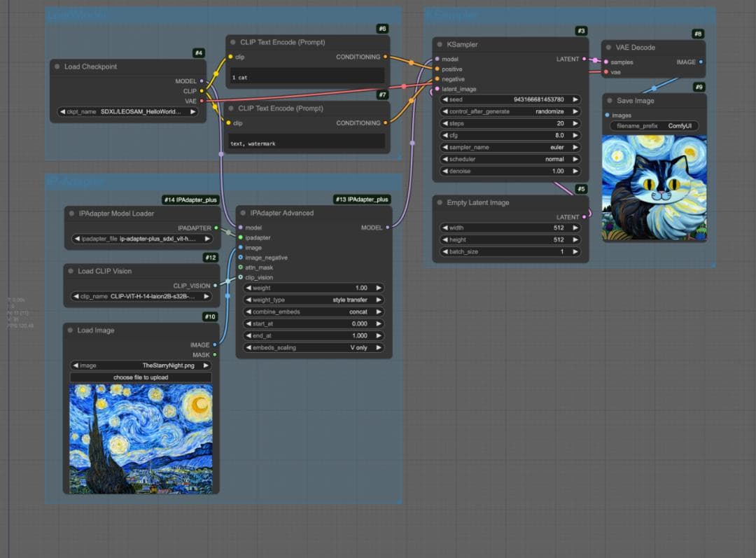Click the next arrow on ckpt_name selector
The width and height of the screenshot is (756, 558).
pos(193,111)
